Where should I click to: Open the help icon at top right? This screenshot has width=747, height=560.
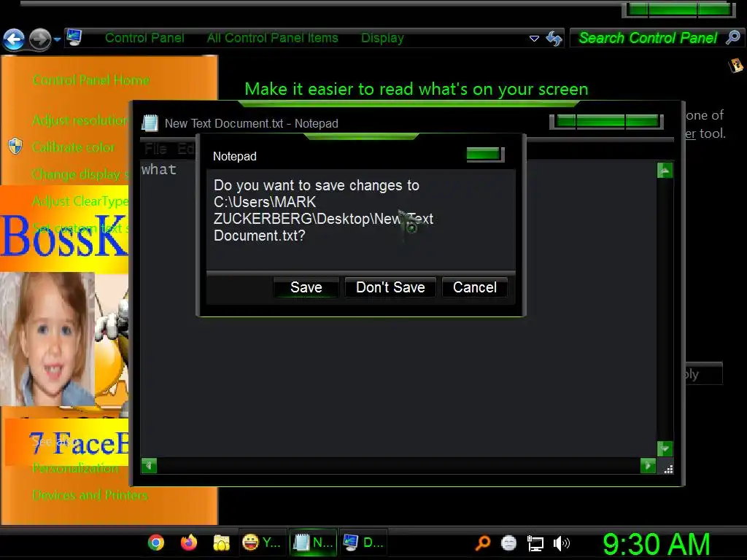736,65
